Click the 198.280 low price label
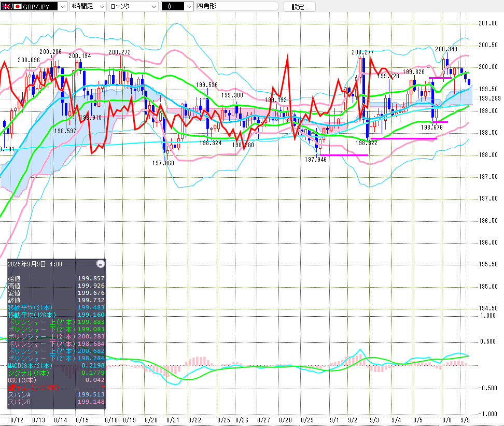504x426 pixels. 243,145
